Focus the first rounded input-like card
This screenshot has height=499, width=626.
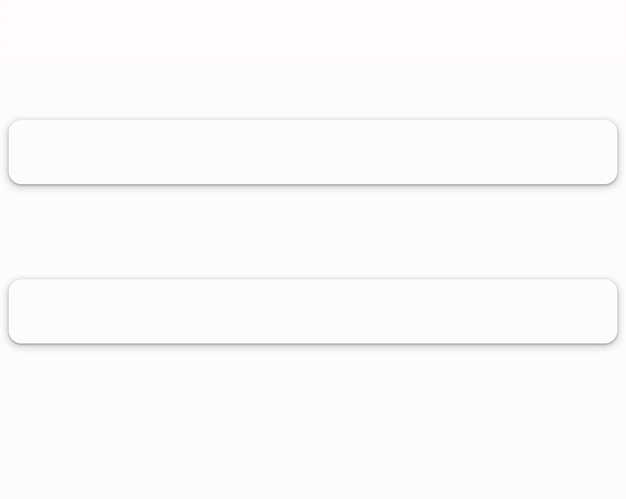tap(313, 152)
